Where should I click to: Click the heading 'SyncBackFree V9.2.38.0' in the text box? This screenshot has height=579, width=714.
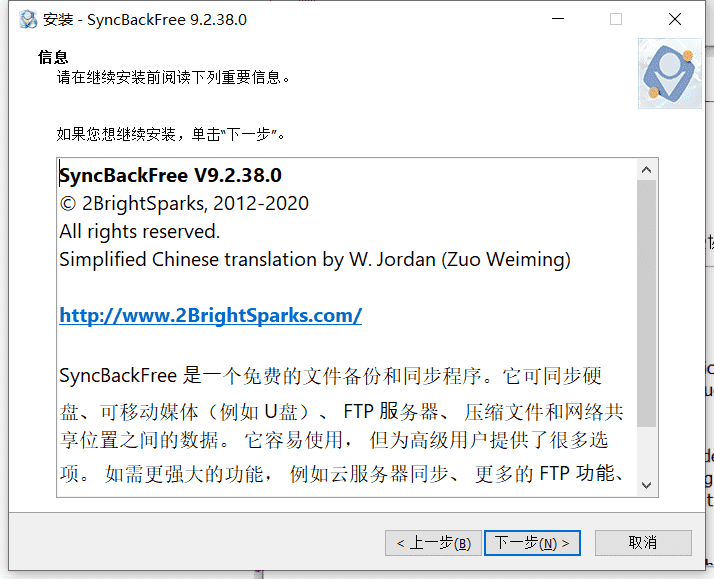[170, 175]
